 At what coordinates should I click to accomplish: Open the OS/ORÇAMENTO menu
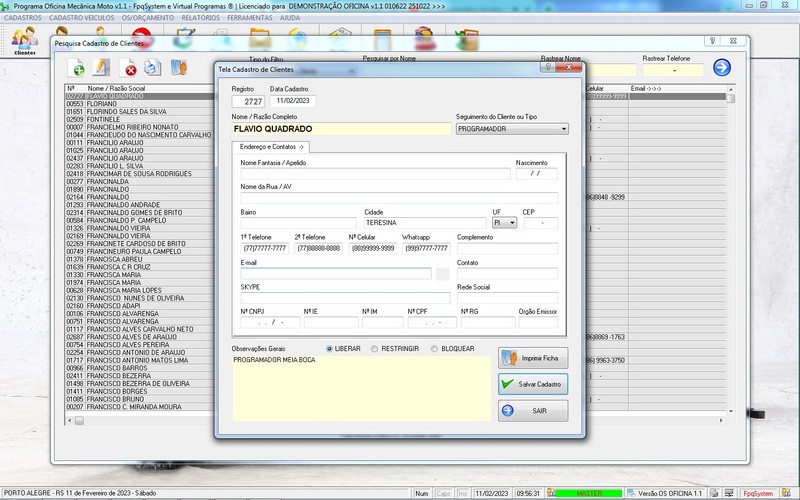point(148,18)
